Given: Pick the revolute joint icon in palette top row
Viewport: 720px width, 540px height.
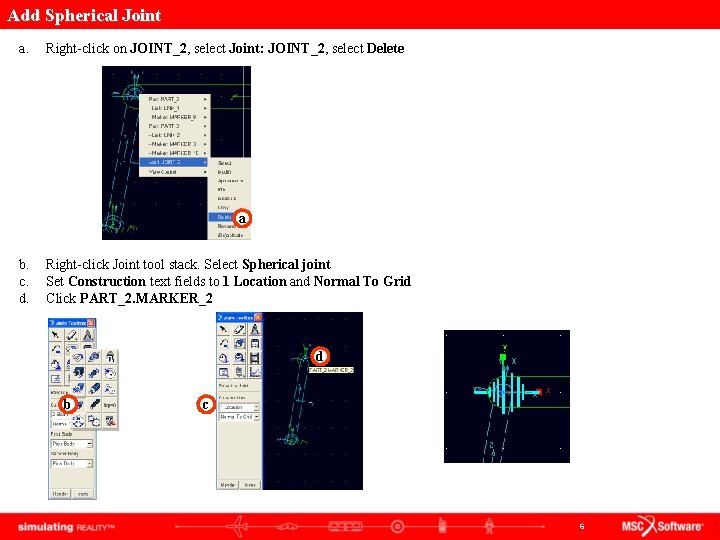Looking at the screenshot, I should [78, 356].
